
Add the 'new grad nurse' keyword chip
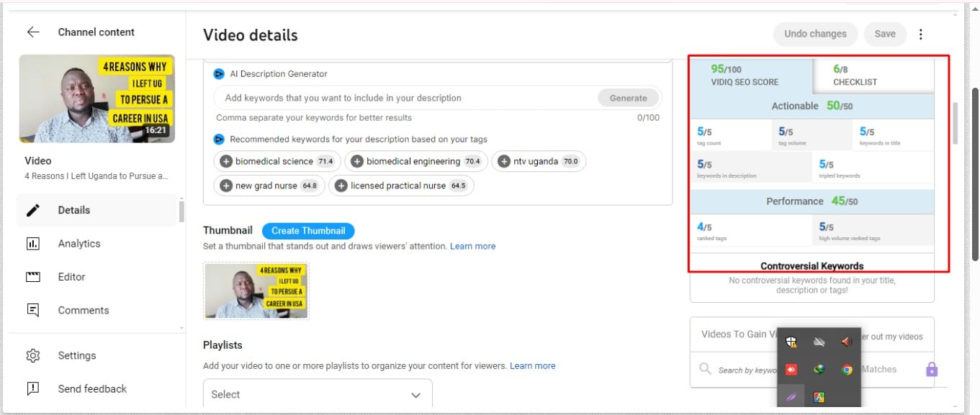225,186
